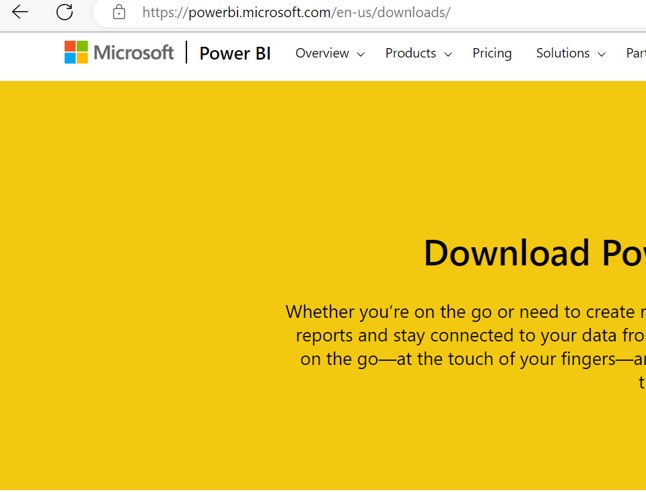Image resolution: width=646 pixels, height=492 pixels.
Task: Click the divider between Microsoft and Power BI
Action: 186,52
